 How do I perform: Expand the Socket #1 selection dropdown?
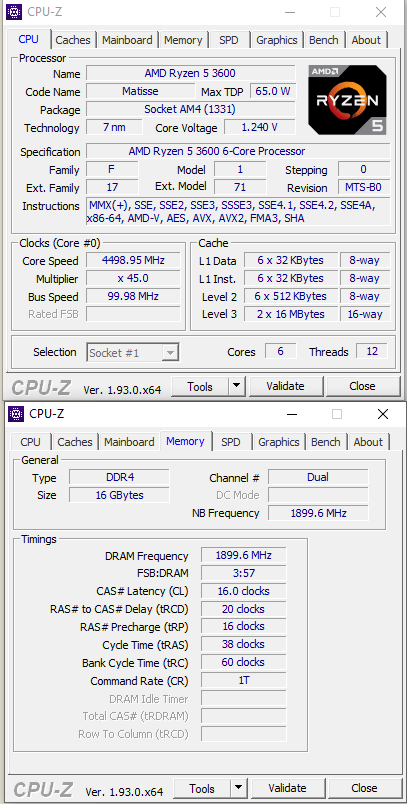171,353
